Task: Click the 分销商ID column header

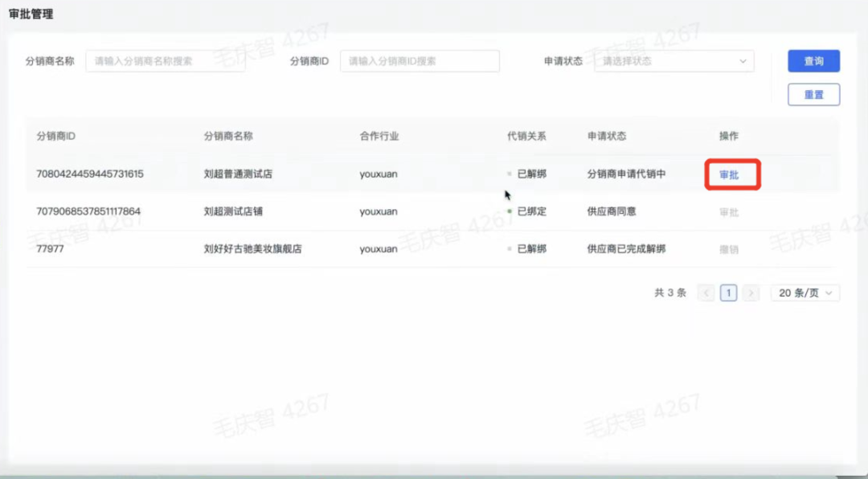Action: tap(56, 137)
